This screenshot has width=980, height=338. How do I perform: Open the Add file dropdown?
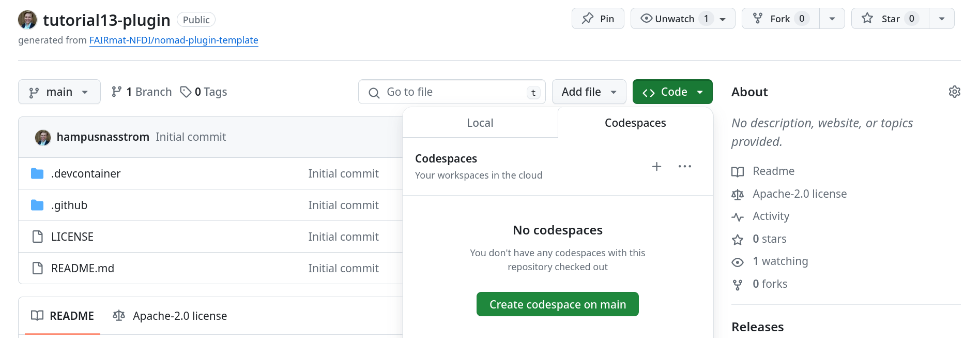tap(589, 92)
